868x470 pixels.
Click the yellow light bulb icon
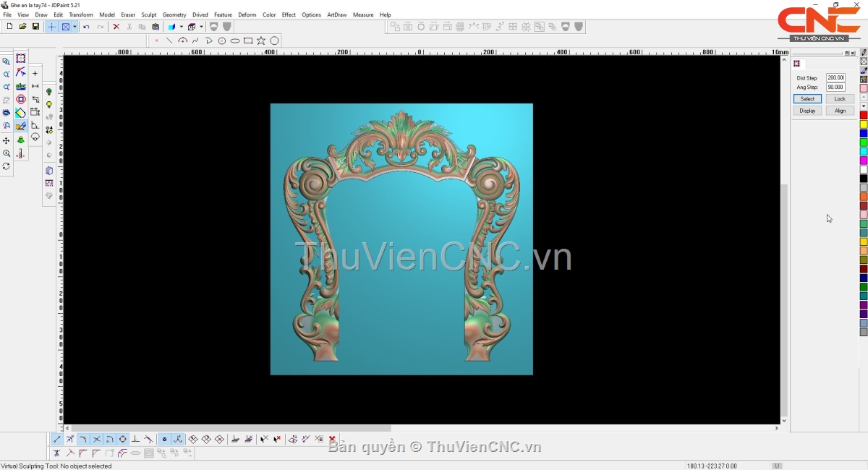[x=49, y=105]
